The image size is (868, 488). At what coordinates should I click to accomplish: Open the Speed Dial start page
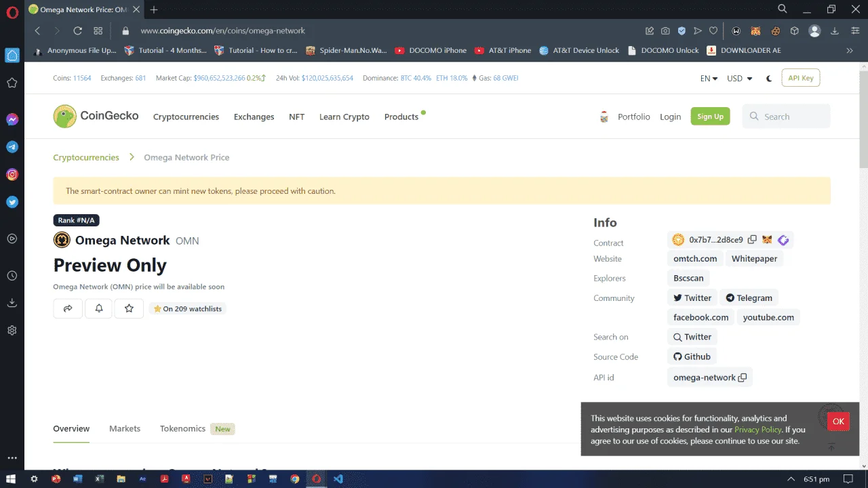point(98,30)
